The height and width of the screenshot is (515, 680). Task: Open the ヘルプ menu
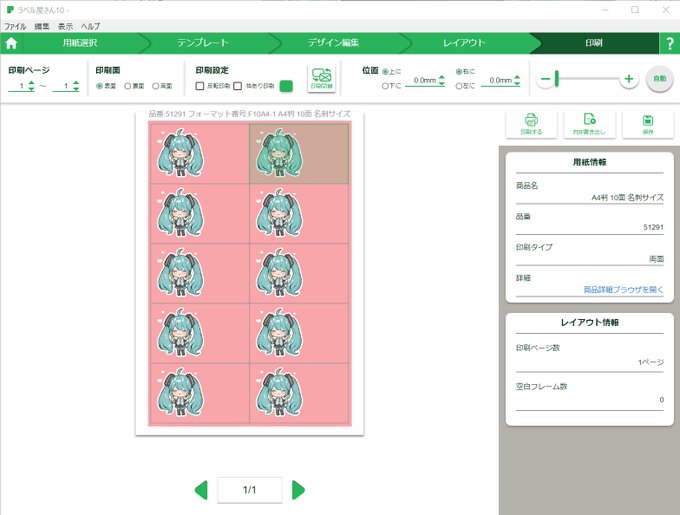90,26
